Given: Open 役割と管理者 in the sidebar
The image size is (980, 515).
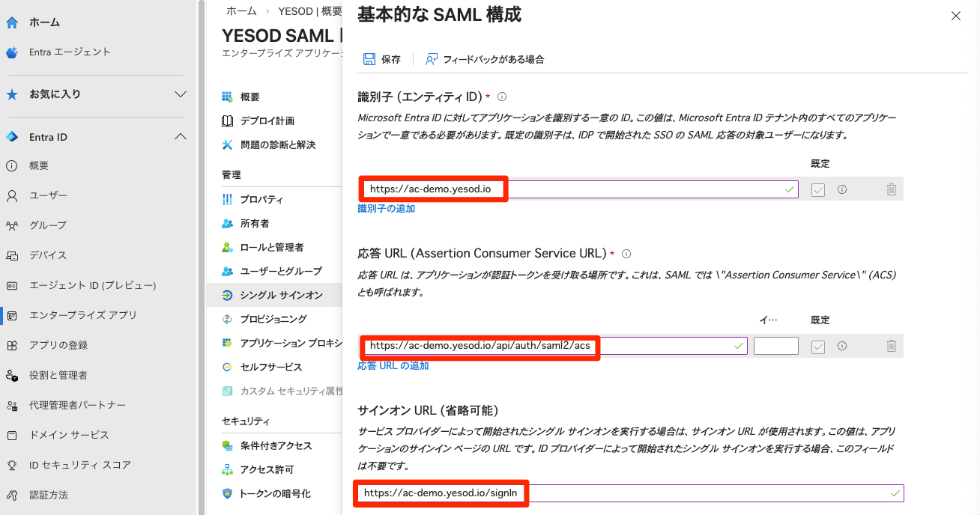Looking at the screenshot, I should pos(58,375).
